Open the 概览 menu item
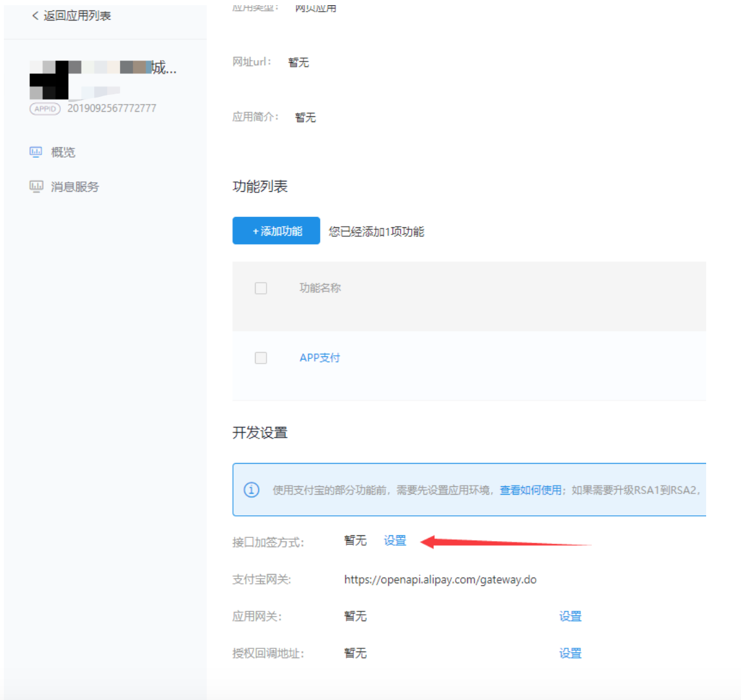Screen dimensions: 741x700 click(x=63, y=152)
